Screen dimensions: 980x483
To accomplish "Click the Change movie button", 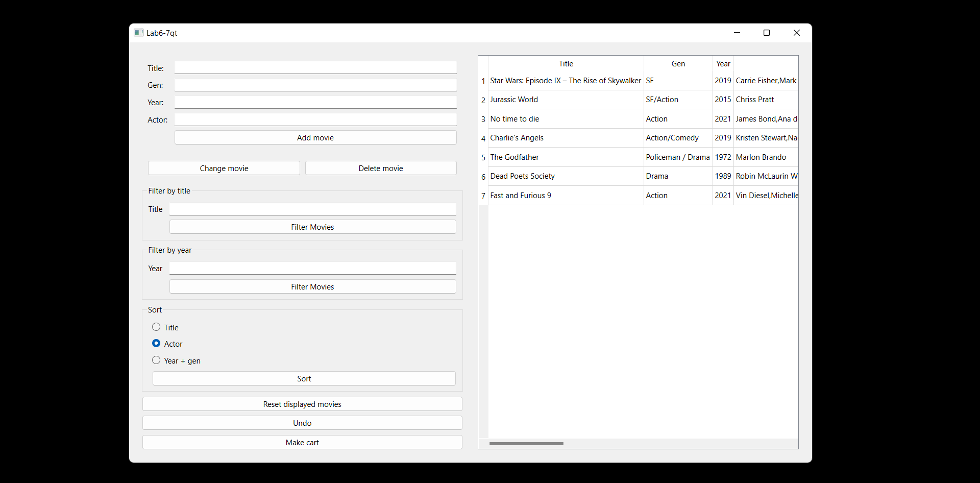I will pos(224,168).
